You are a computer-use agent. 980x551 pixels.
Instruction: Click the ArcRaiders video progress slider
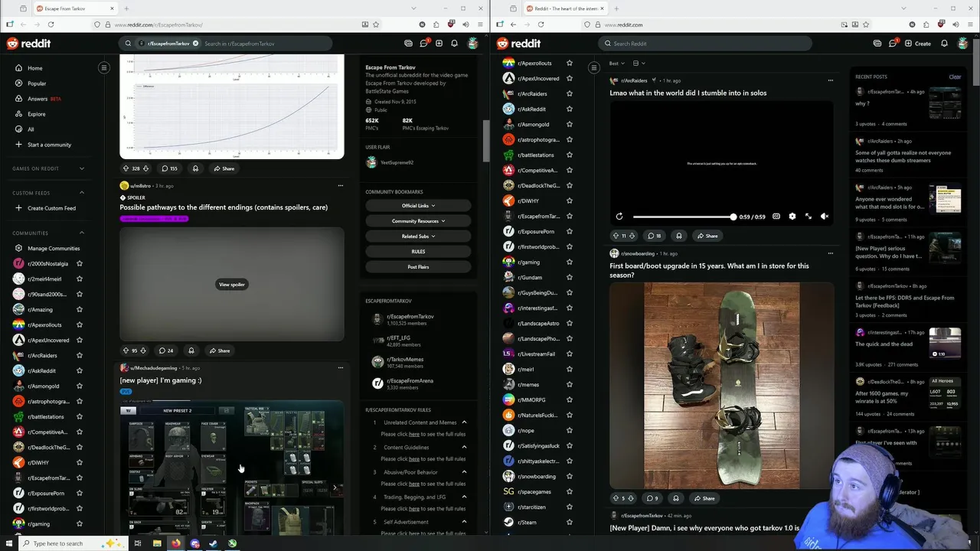click(x=684, y=217)
